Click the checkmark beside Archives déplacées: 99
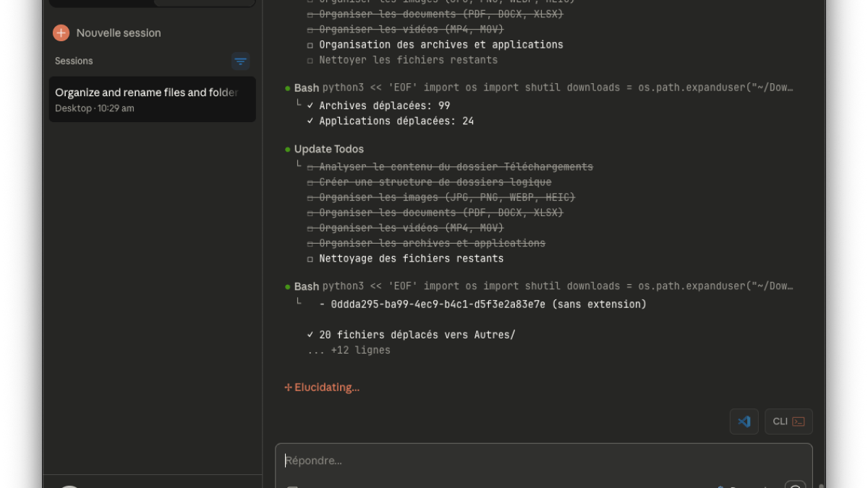The image size is (868, 488). [310, 106]
